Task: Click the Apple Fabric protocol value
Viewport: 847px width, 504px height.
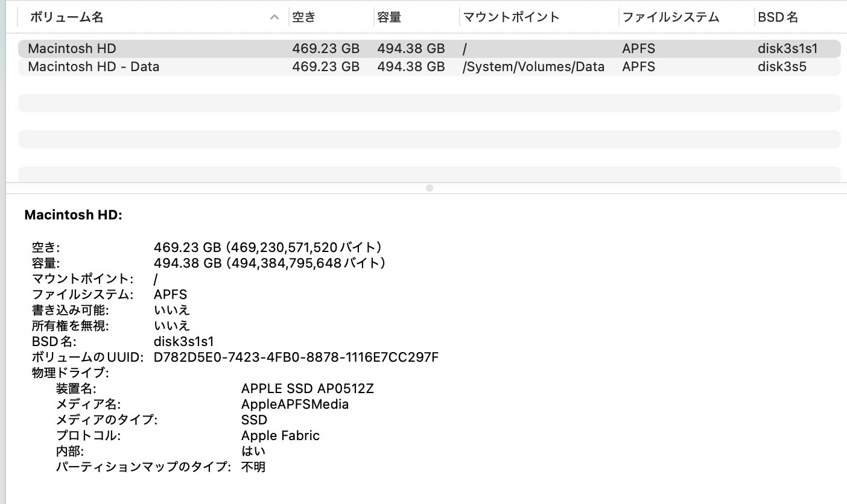Action: coord(280,435)
